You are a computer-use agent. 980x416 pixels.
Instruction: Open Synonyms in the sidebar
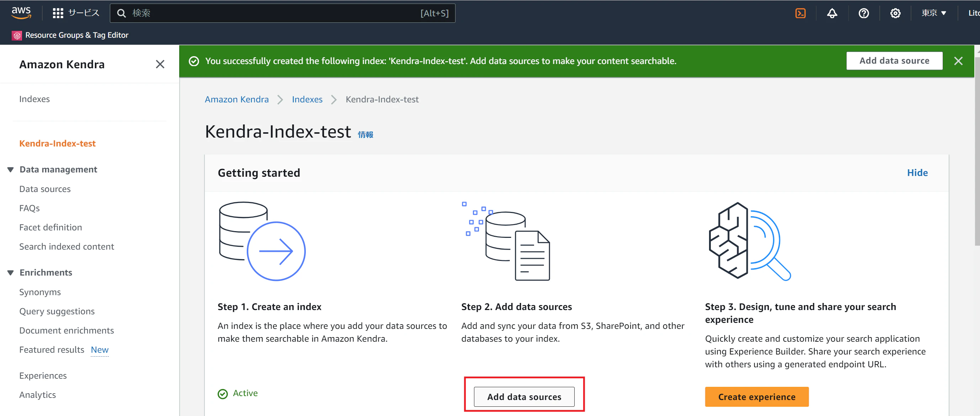(x=40, y=292)
